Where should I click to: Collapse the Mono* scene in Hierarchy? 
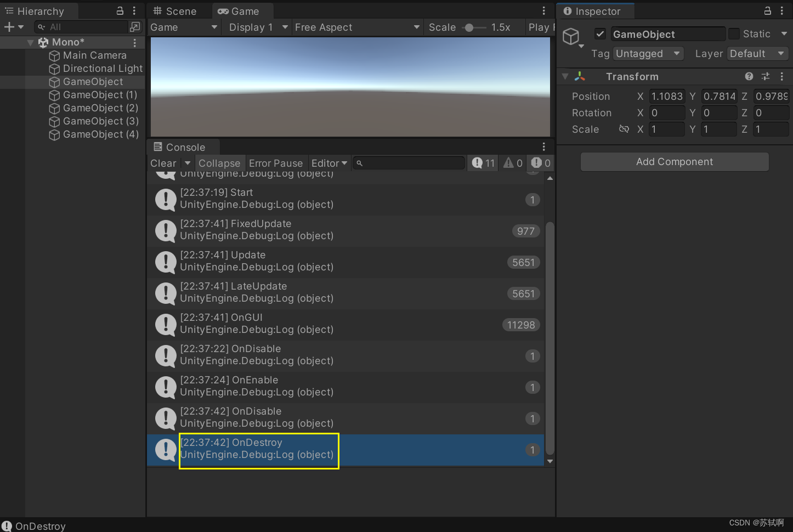click(x=31, y=42)
